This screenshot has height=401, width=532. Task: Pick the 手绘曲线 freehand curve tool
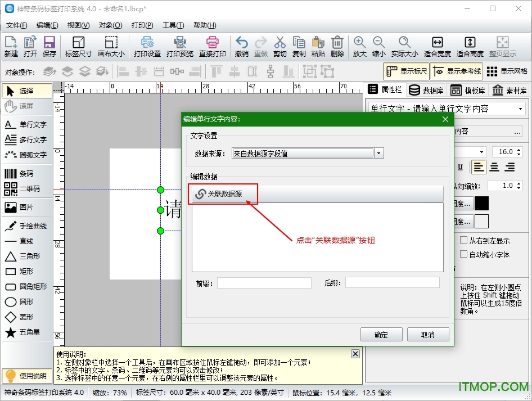26,226
